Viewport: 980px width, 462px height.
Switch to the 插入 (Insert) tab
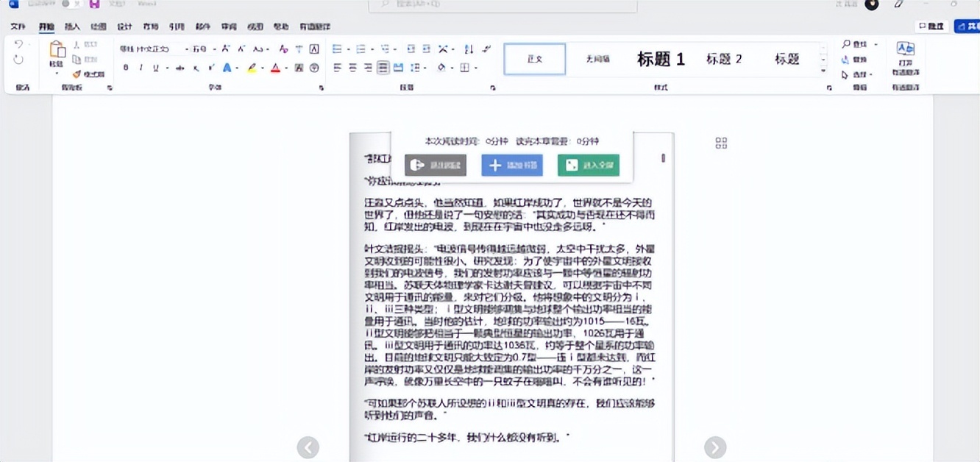[72, 26]
